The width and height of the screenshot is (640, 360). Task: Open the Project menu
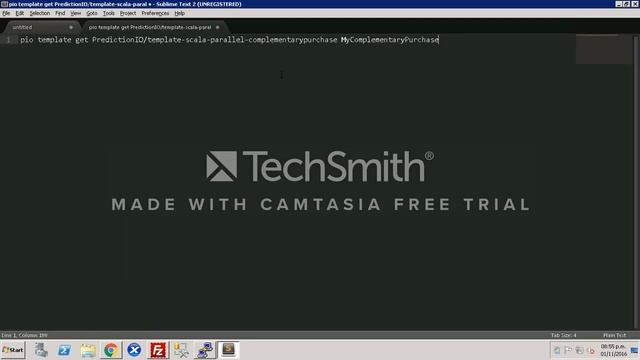point(128,13)
